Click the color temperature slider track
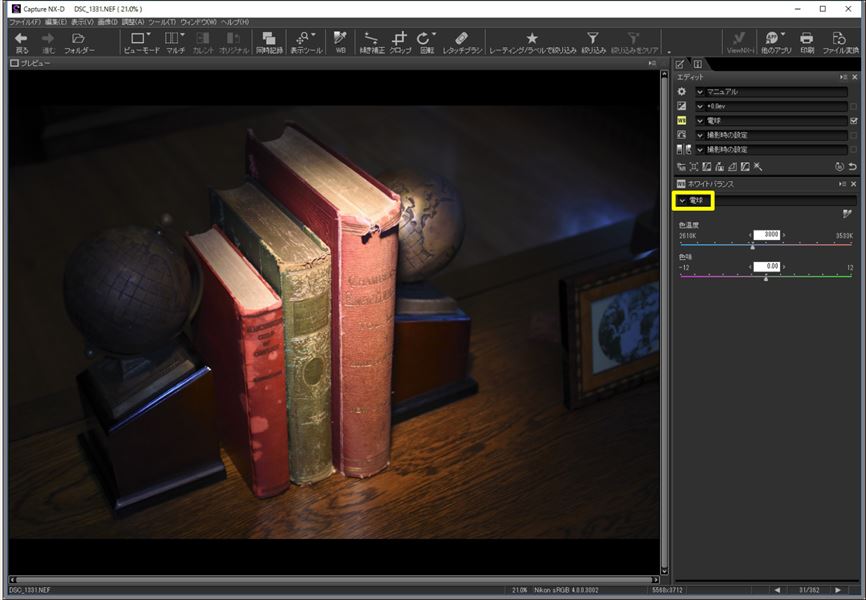 (765, 244)
